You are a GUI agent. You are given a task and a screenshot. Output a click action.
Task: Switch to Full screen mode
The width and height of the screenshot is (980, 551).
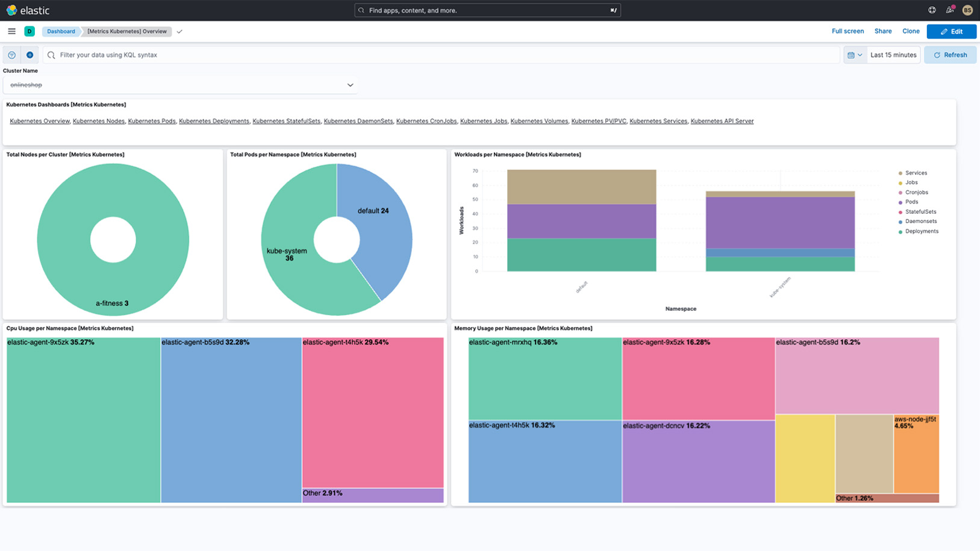click(x=847, y=31)
